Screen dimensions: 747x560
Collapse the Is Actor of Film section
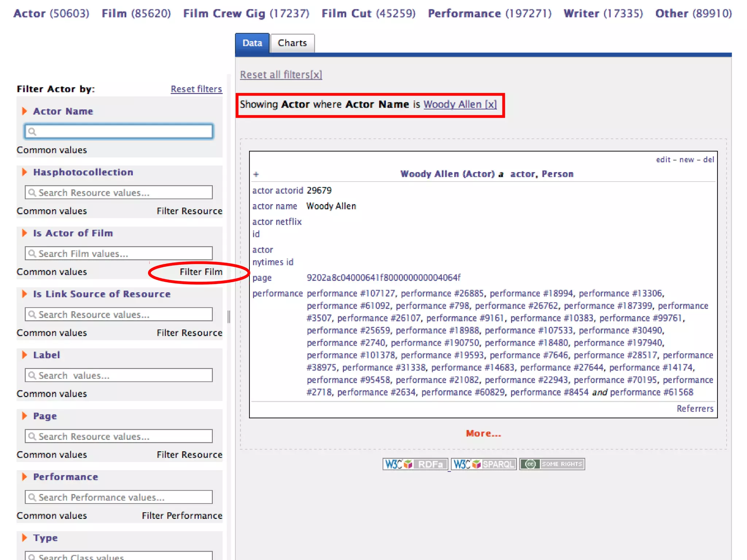point(24,233)
